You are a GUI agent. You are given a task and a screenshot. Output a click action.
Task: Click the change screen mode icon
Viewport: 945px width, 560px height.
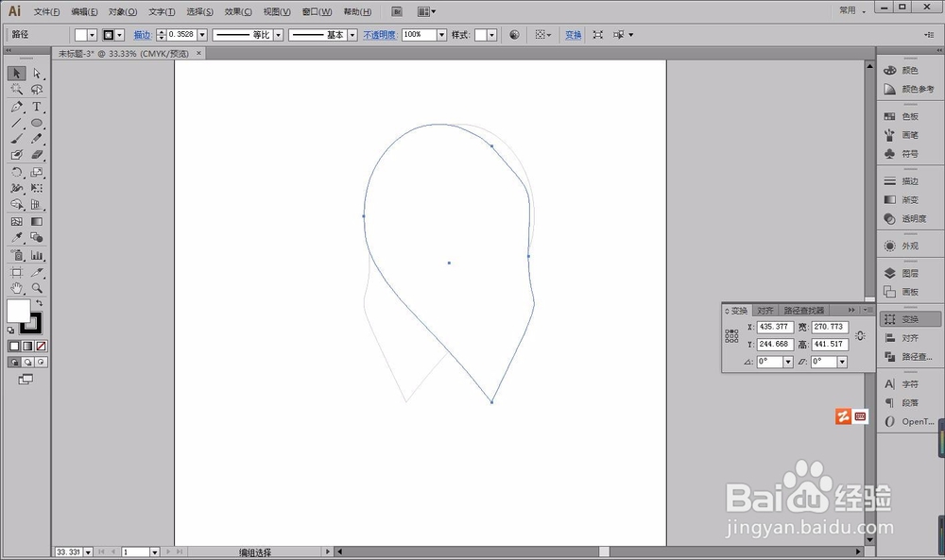[26, 380]
